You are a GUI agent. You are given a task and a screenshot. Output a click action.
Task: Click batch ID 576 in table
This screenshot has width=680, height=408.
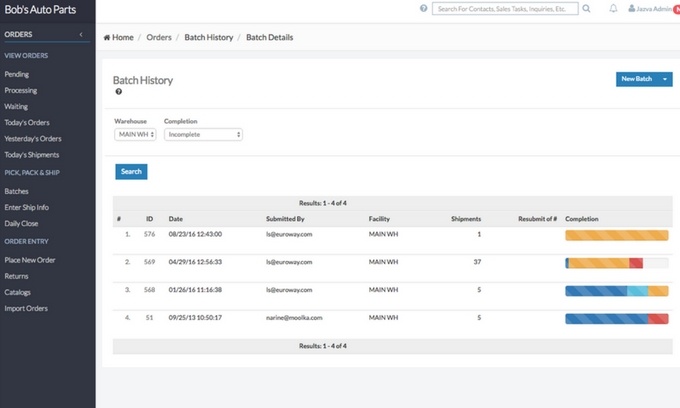[149, 234]
